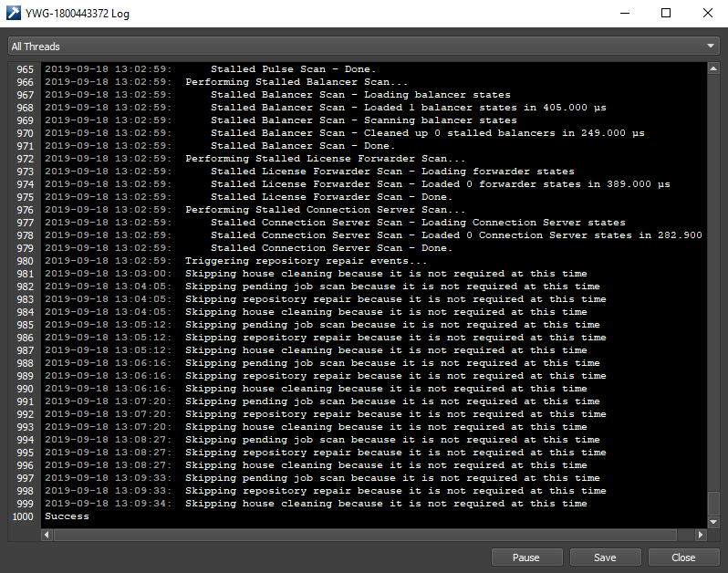Click the 13:03:00 skipping house cleaning line
The image size is (728, 573).
(316, 274)
